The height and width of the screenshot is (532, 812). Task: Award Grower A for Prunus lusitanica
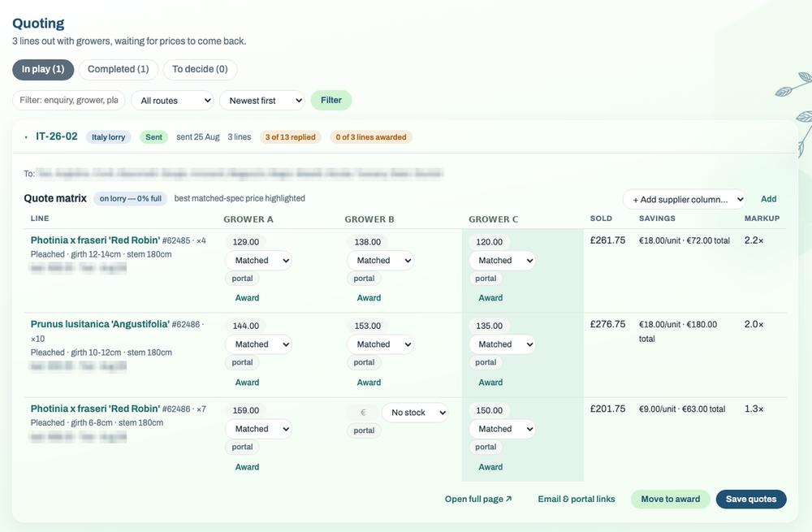click(247, 383)
